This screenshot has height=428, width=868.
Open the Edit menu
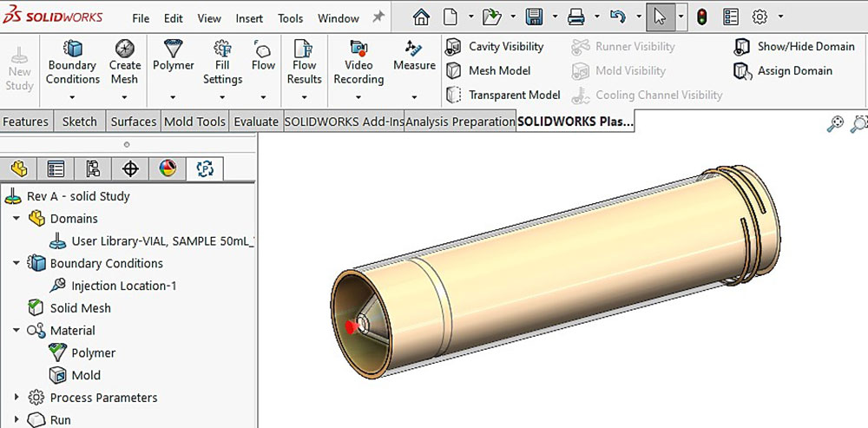174,18
